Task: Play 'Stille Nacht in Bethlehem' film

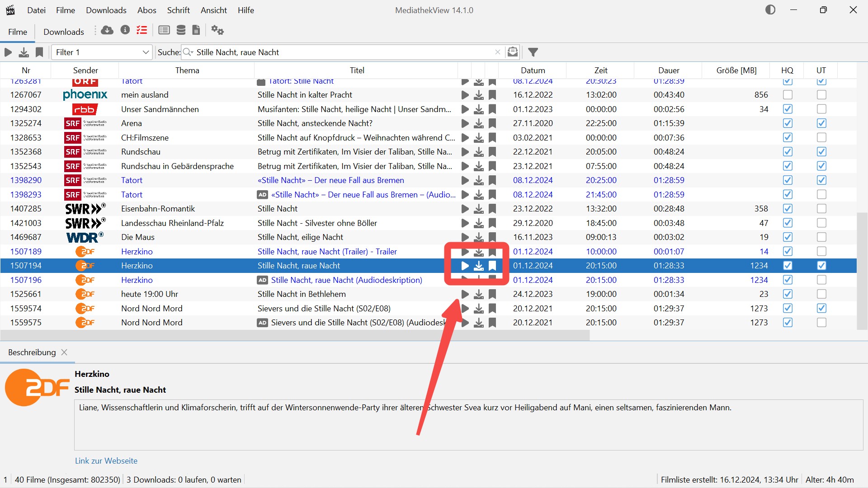Action: click(x=465, y=294)
